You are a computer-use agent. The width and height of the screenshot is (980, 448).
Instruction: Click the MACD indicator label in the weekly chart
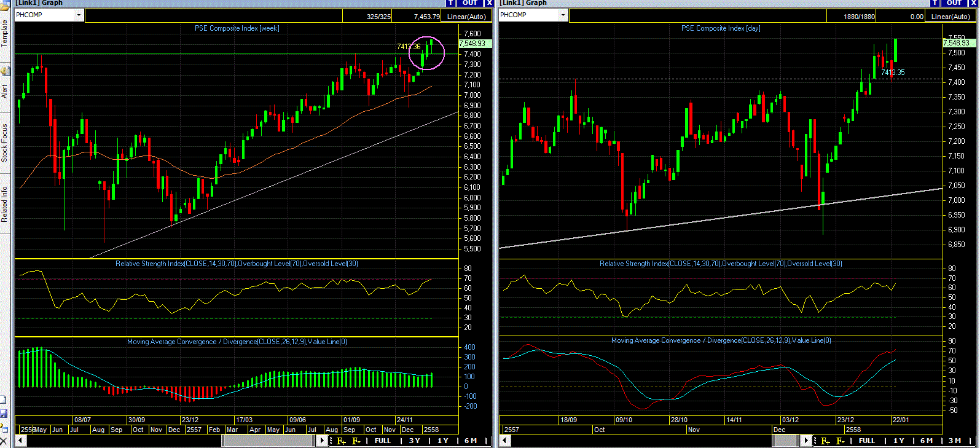pyautogui.click(x=237, y=342)
